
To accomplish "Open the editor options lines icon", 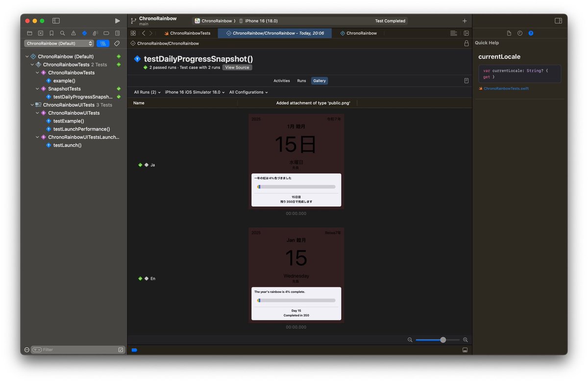I will pos(454,33).
